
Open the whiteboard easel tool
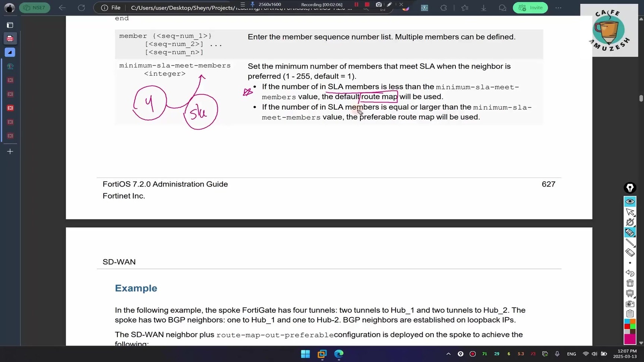(x=630, y=293)
